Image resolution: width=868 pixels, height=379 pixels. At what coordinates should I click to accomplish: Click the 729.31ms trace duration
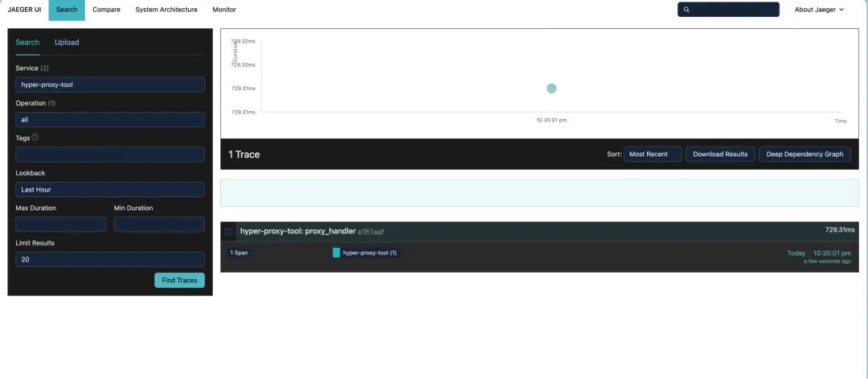point(840,229)
